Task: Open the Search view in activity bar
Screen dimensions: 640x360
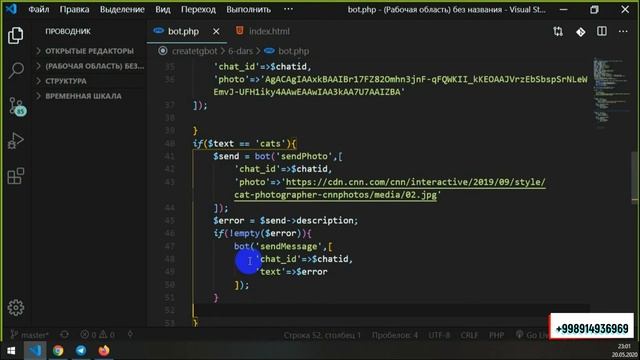Action: pos(16,70)
